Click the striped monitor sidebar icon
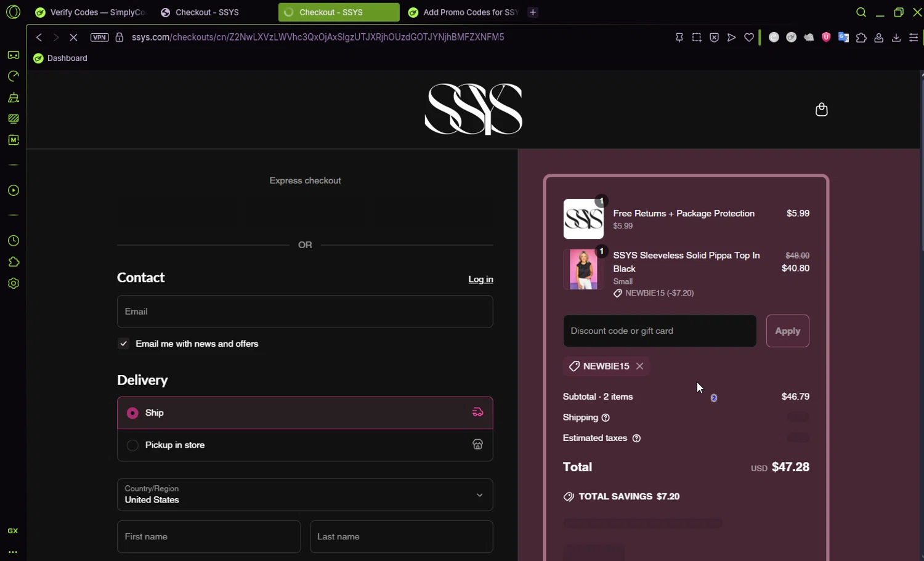Viewport: 924px width, 561px height. pos(14,119)
